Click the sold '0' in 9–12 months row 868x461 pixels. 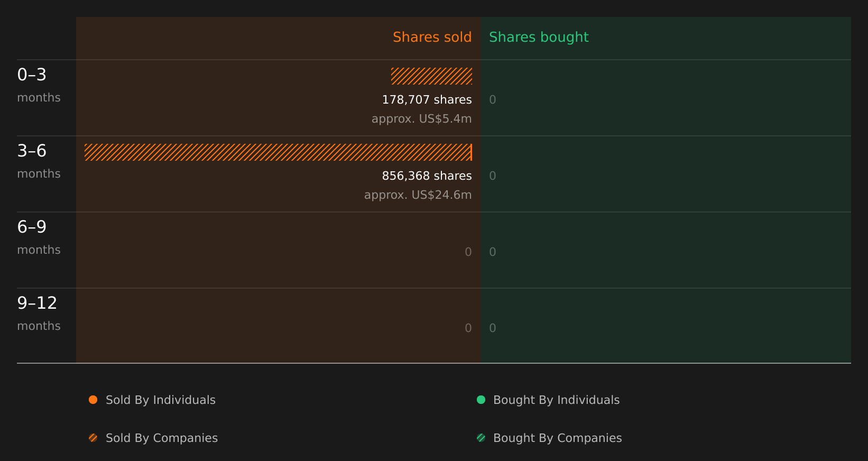click(468, 328)
